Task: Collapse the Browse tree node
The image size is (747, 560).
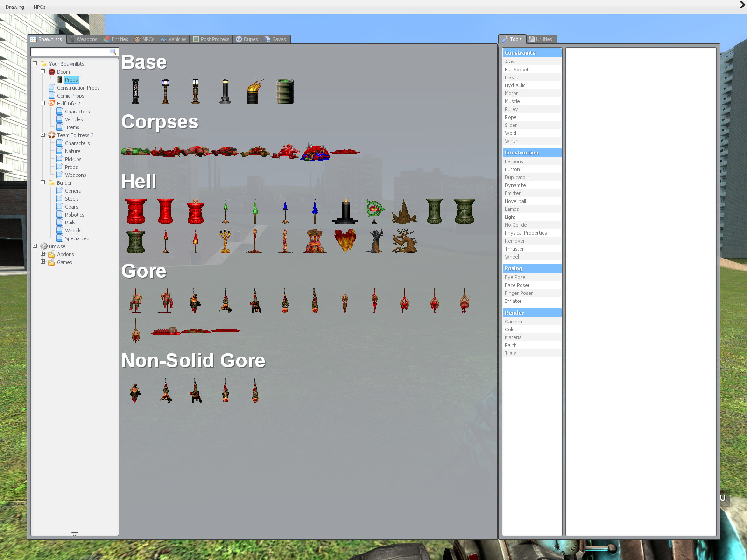Action: (35, 246)
